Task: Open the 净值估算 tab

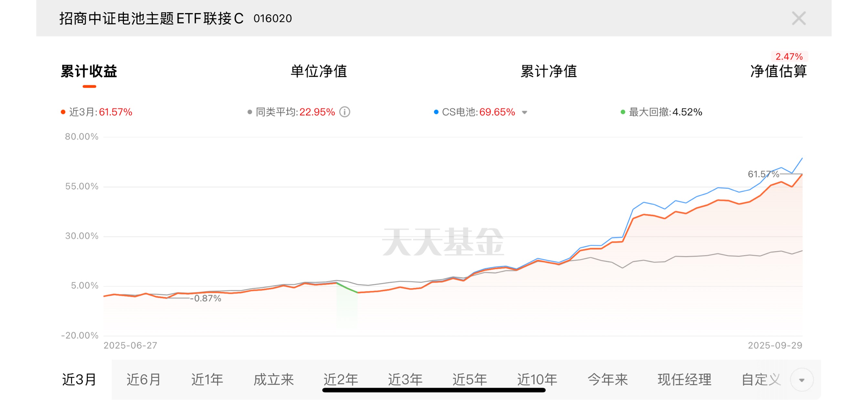Action: click(x=778, y=71)
